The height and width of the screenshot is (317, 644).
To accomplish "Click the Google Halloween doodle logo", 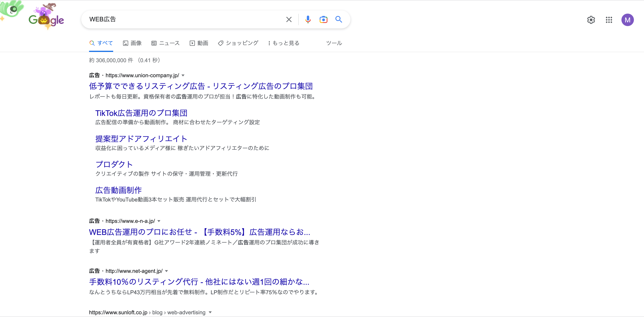I will click(x=46, y=17).
